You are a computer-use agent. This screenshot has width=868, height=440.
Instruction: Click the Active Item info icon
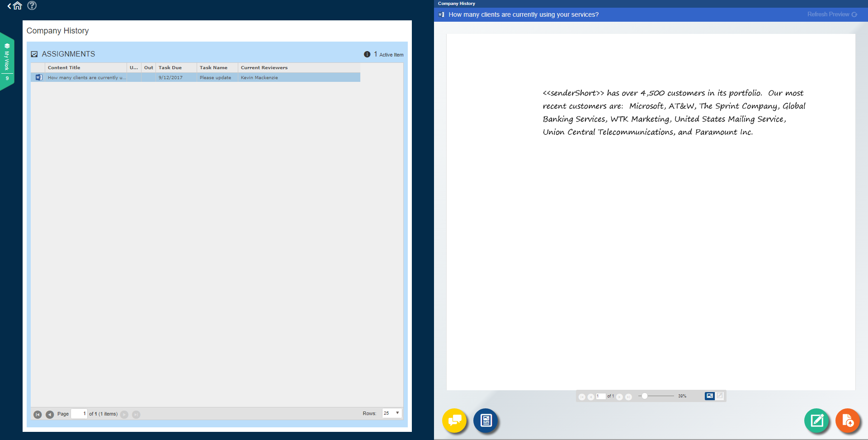point(367,54)
